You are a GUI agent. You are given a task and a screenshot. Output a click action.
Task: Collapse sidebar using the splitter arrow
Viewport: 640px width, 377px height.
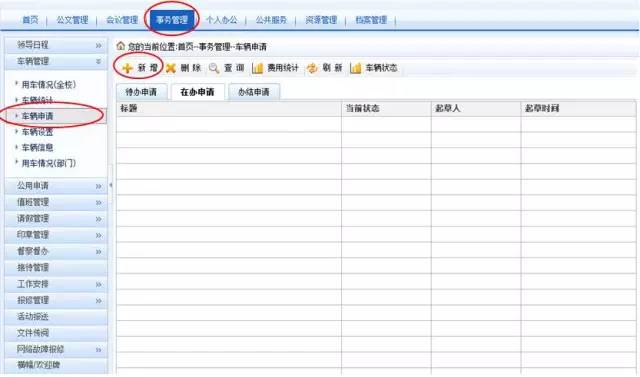111,185
